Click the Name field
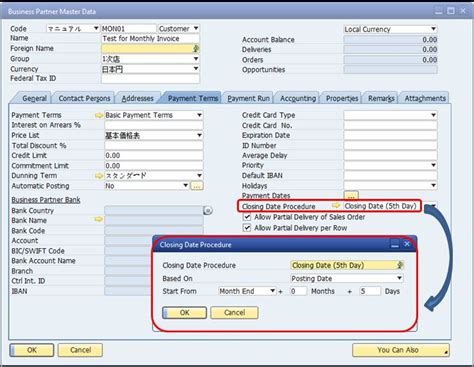 (x=150, y=39)
